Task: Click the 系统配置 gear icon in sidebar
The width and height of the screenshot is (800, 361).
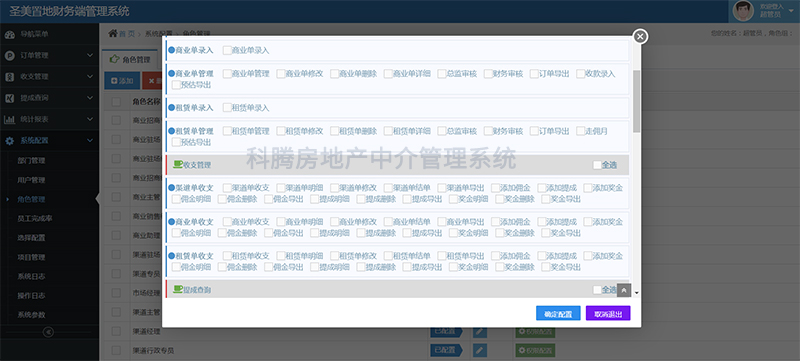Action: [9, 141]
